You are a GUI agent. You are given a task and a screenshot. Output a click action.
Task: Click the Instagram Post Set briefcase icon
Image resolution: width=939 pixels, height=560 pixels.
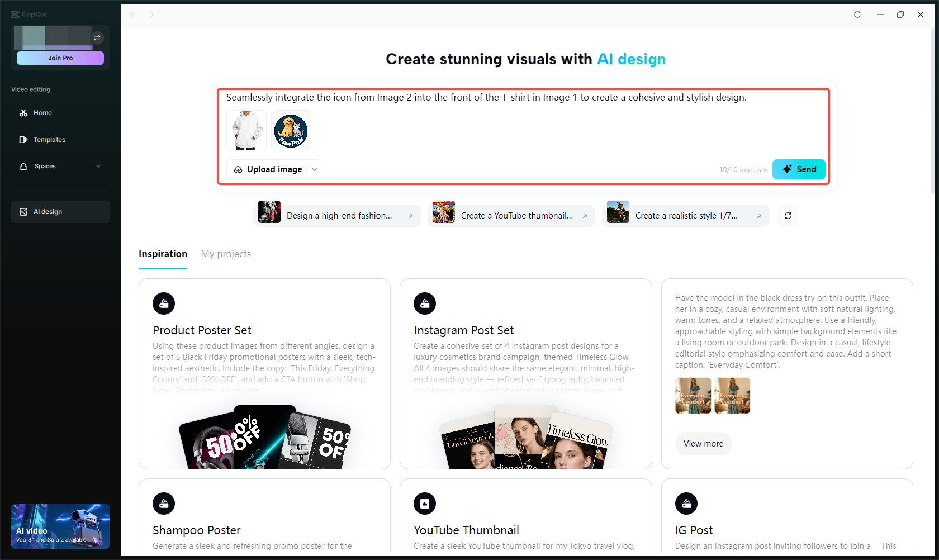(x=425, y=303)
